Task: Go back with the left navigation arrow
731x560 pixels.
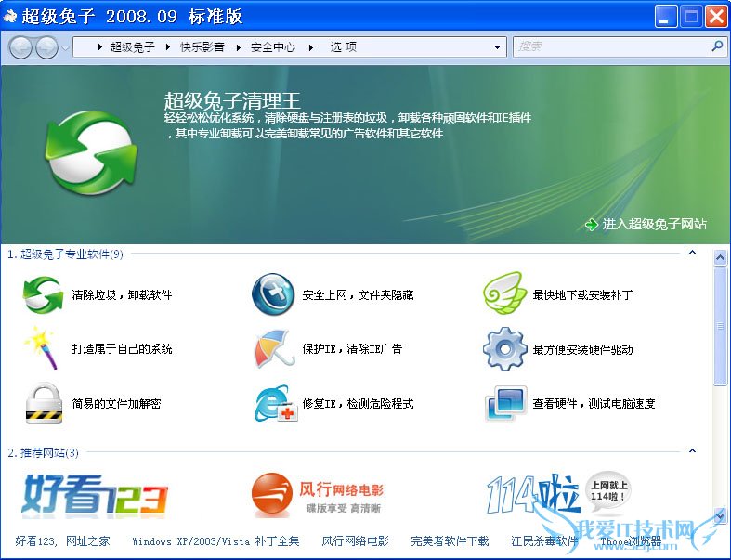Action: [x=21, y=47]
